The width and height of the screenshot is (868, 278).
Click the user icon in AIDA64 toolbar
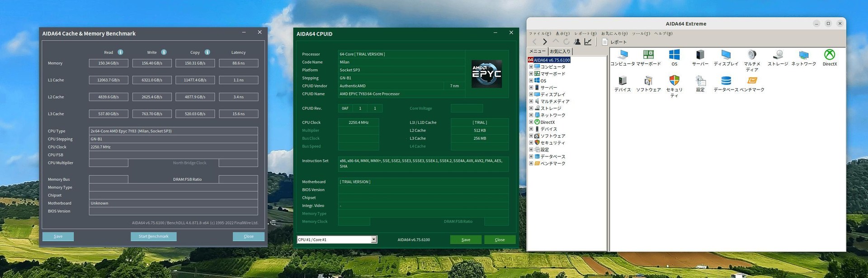pos(577,42)
